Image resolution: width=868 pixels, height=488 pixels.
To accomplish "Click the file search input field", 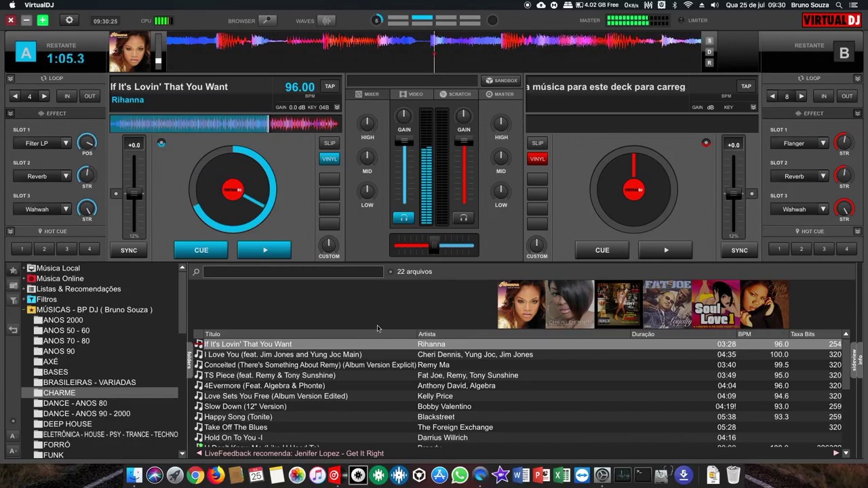I will [293, 272].
